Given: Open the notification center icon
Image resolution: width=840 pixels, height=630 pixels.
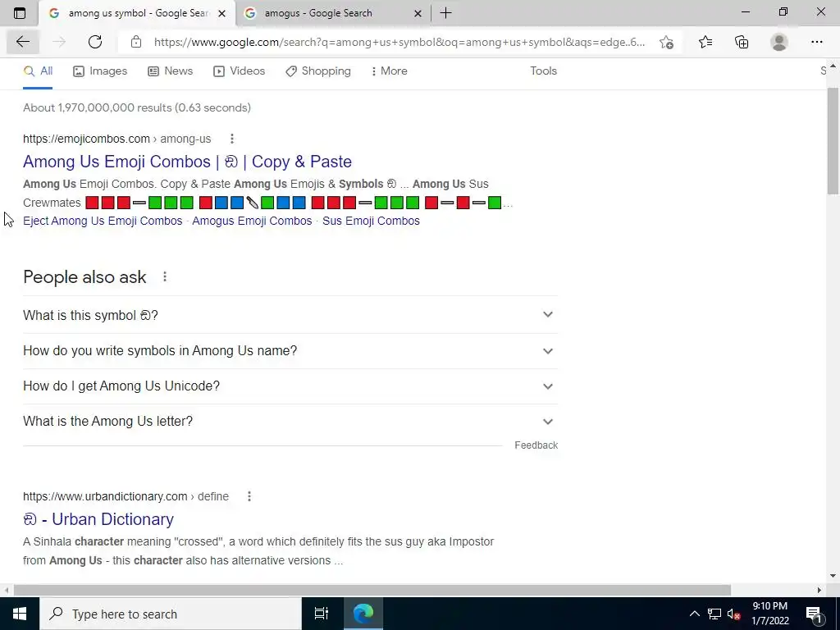Looking at the screenshot, I should pos(815,614).
